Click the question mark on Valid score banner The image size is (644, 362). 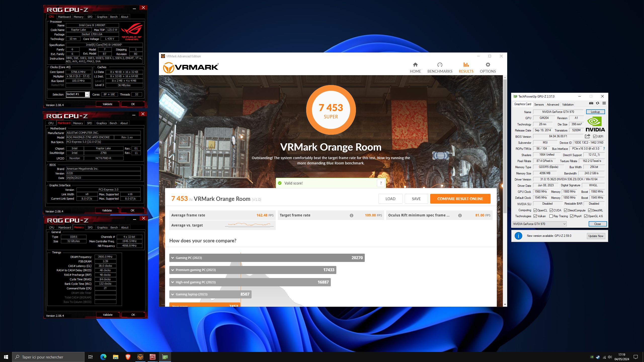coord(381,183)
